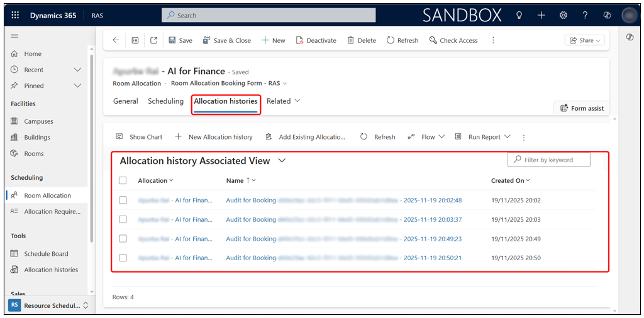
Task: Click the back arrow icon
Action: pos(116,40)
